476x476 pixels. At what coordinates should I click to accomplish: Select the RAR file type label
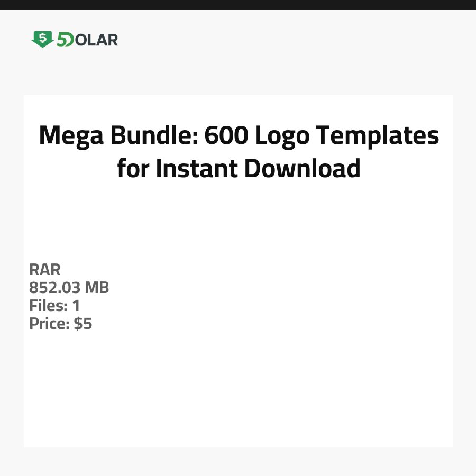tap(45, 269)
